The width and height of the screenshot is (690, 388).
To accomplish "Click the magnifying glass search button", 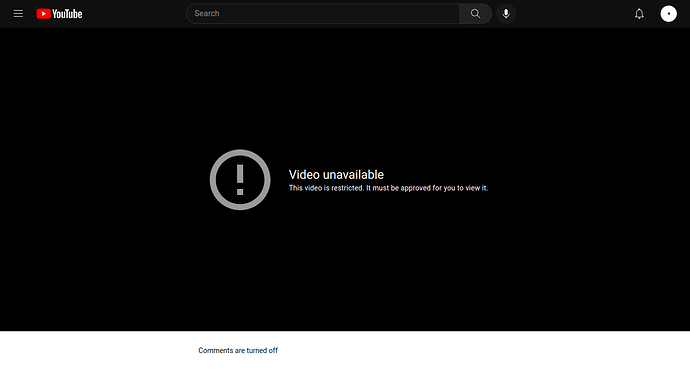I will [x=475, y=14].
